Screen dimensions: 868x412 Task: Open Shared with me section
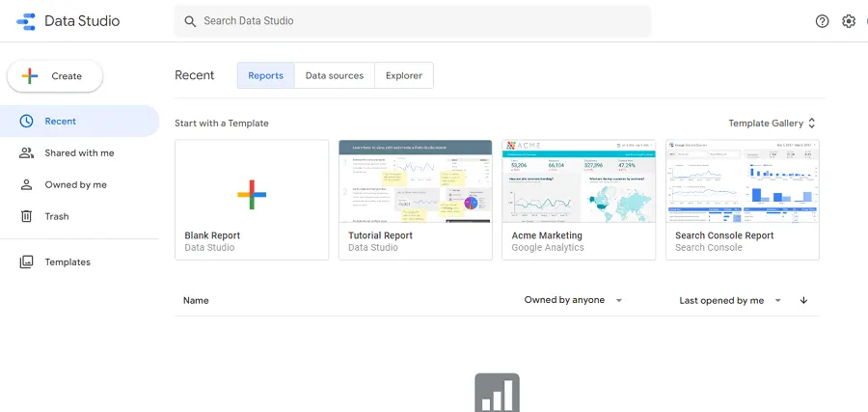point(80,152)
